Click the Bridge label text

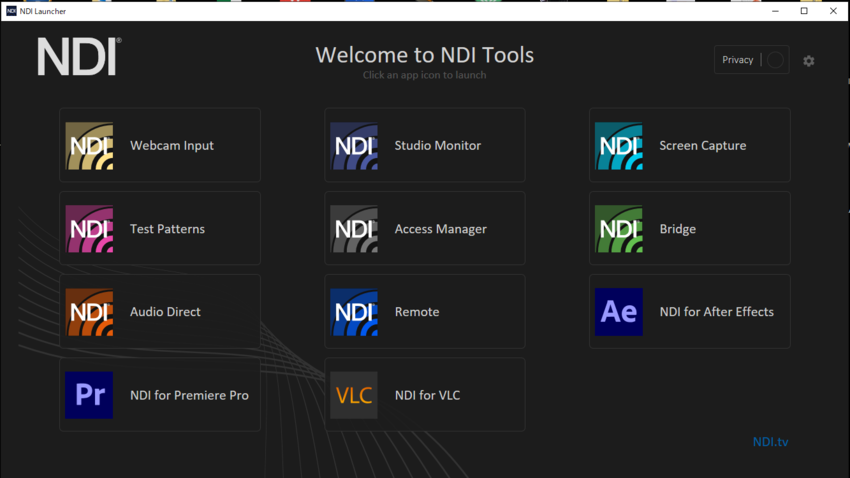[678, 229]
